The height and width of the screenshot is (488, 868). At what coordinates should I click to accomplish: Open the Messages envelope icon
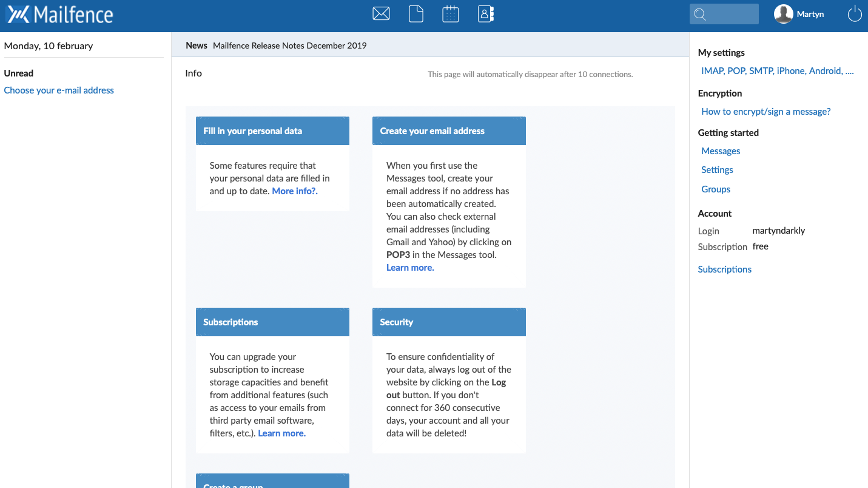[x=381, y=13]
